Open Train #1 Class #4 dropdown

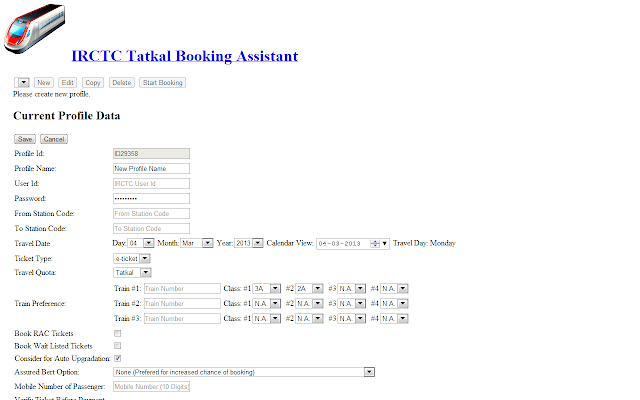[394, 289]
